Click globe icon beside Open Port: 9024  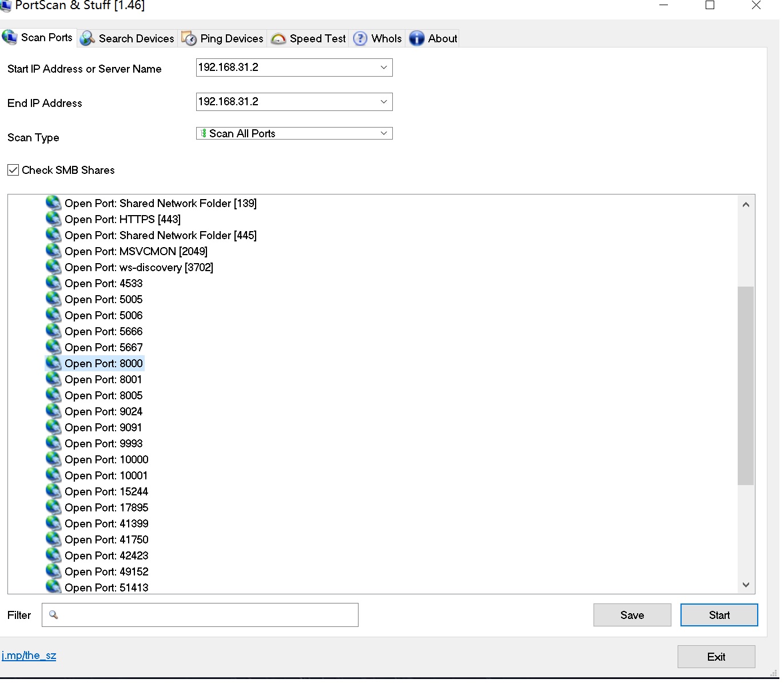(x=54, y=411)
